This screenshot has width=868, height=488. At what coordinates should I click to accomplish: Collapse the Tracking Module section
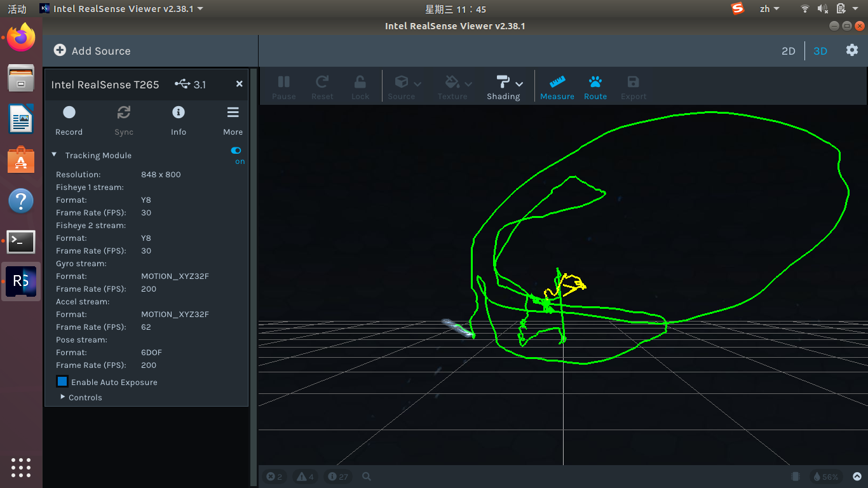click(x=54, y=154)
